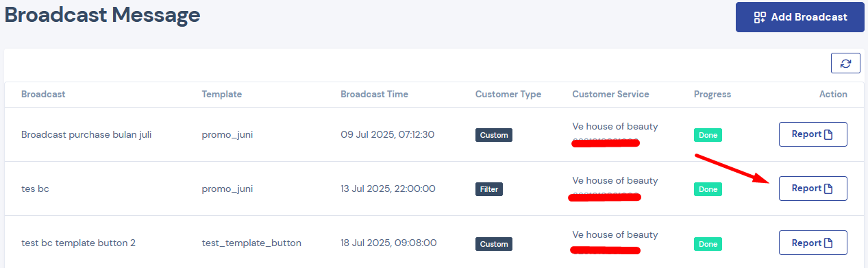Click the Done status in the last row
Screen dimensions: 868x268
pyautogui.click(x=708, y=243)
